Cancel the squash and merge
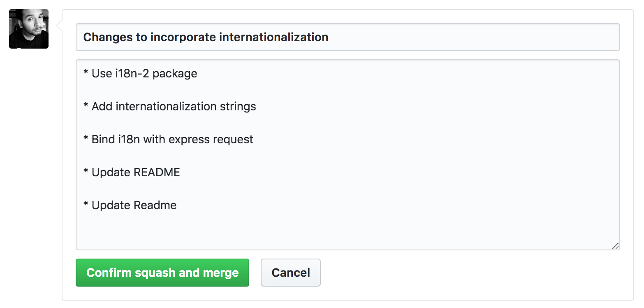 (291, 273)
